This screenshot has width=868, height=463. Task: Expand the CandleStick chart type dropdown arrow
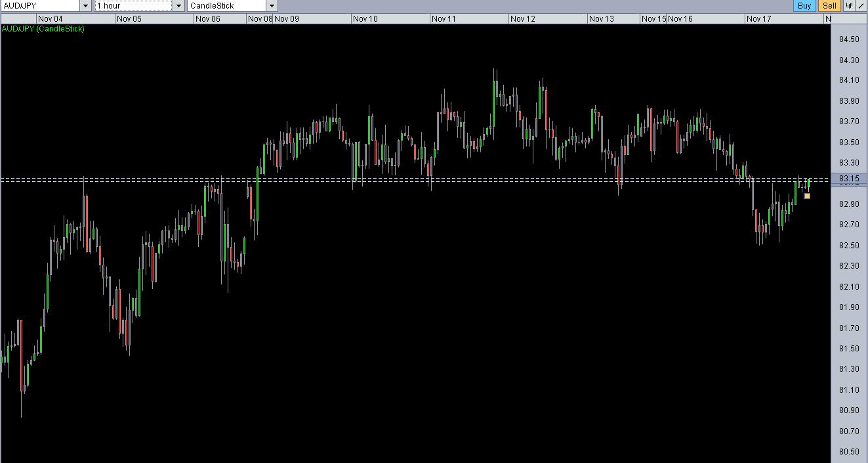point(272,6)
